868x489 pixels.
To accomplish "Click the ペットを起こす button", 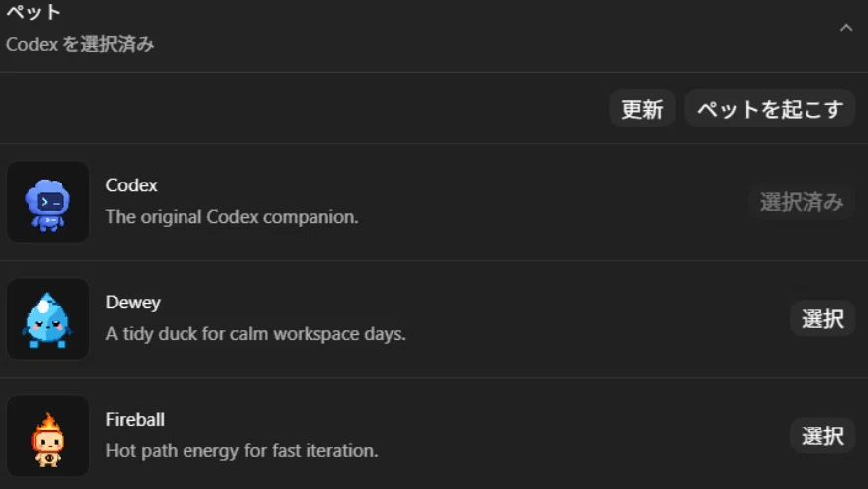I will click(770, 109).
